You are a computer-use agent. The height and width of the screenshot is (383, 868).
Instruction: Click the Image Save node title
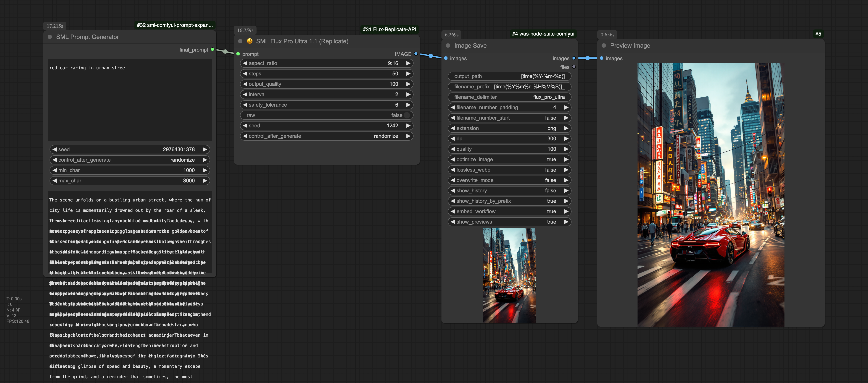point(470,45)
